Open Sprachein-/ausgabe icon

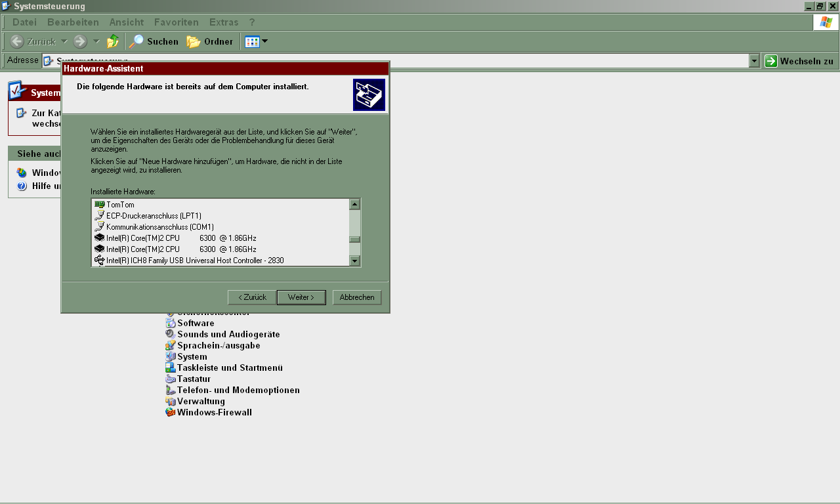point(171,345)
